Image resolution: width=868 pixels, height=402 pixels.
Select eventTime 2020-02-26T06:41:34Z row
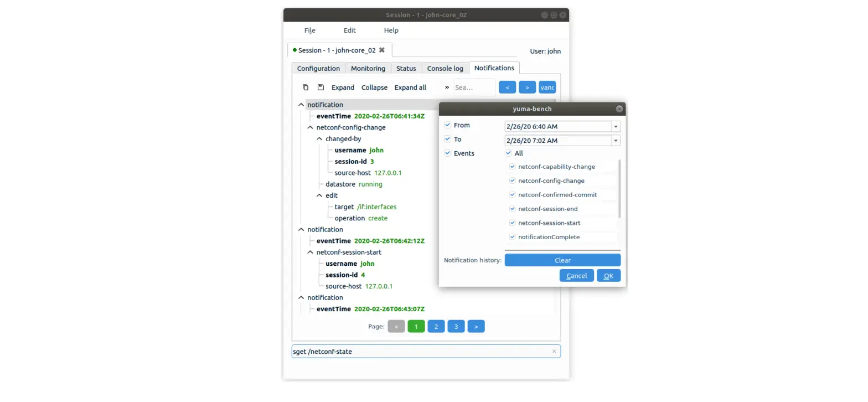(x=370, y=116)
